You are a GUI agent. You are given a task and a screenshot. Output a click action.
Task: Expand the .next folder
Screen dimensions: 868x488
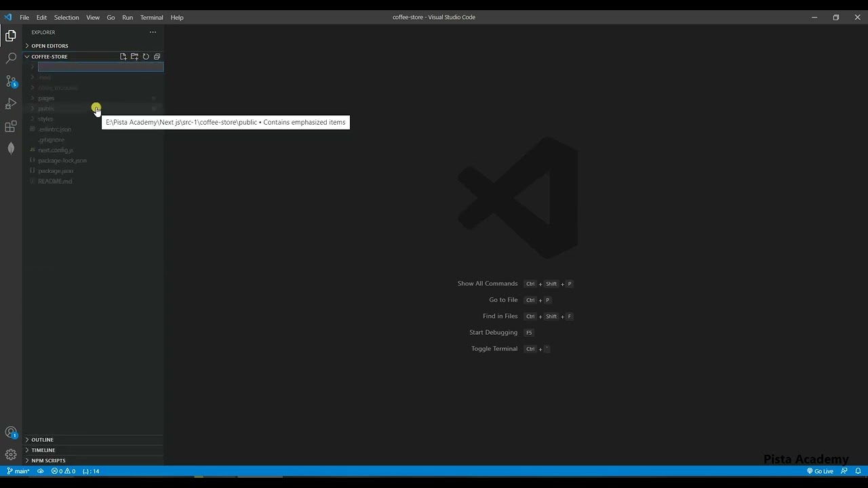coord(93,77)
